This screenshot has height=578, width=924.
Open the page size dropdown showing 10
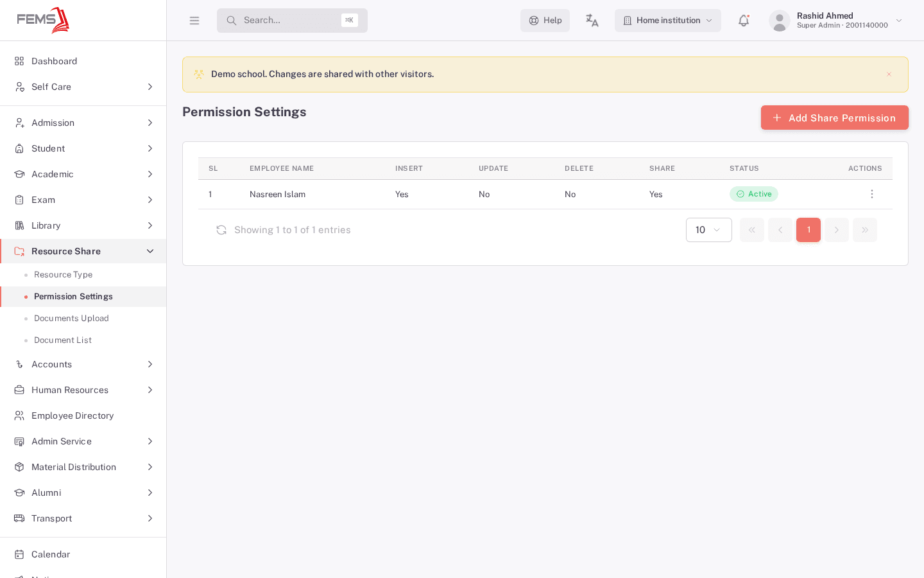pyautogui.click(x=709, y=230)
